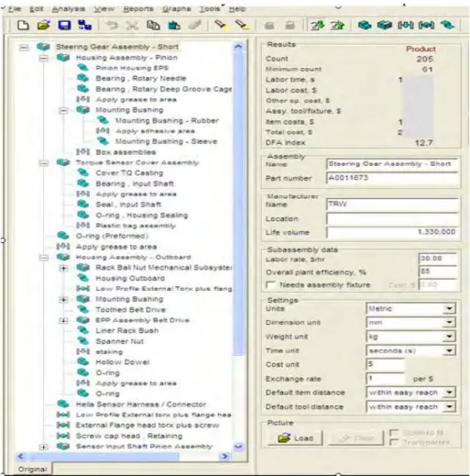Image resolution: width=470 pixels, height=476 pixels.
Task: Open the Edit menu
Action: click(x=37, y=9)
